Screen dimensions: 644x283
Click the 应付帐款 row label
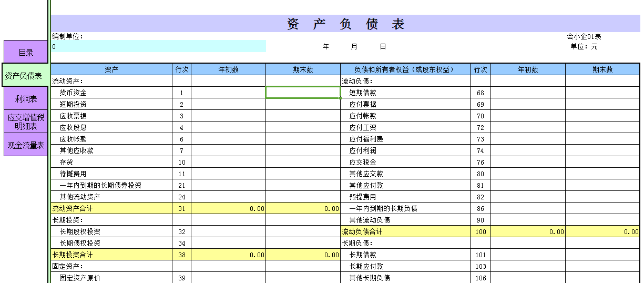pyautogui.click(x=363, y=116)
